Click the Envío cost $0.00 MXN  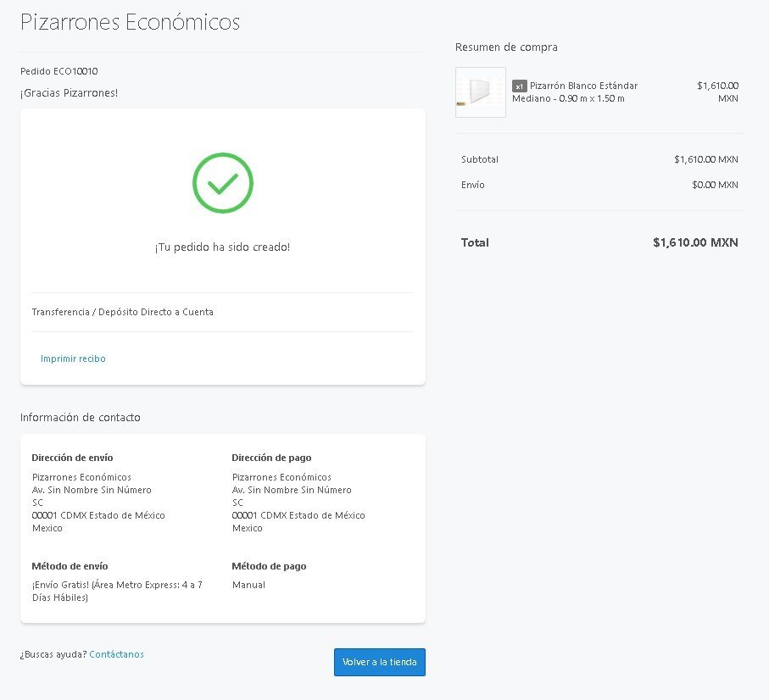(x=715, y=185)
